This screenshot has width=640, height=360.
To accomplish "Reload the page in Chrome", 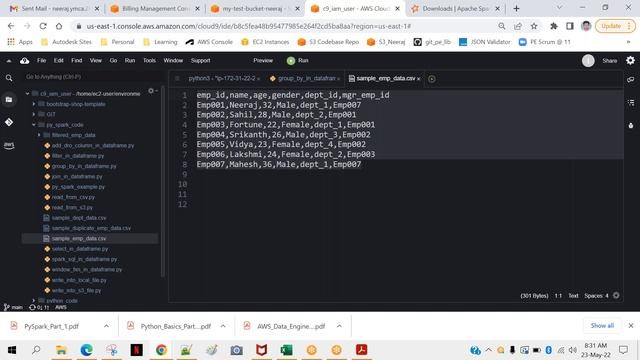I will [43, 26].
